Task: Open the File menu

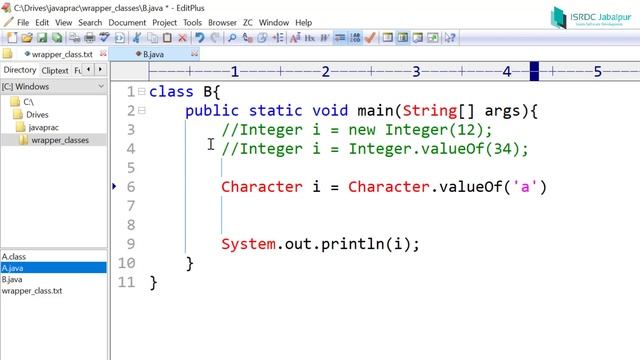Action: pyautogui.click(x=23, y=22)
